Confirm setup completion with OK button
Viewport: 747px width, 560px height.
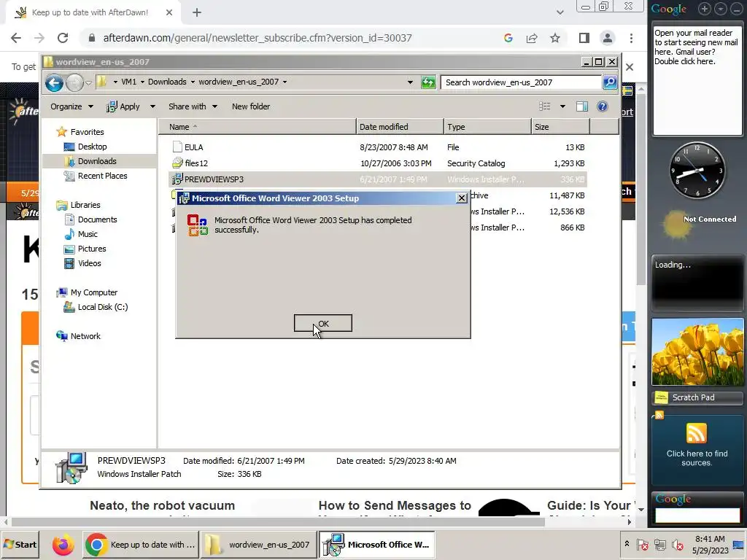click(323, 323)
